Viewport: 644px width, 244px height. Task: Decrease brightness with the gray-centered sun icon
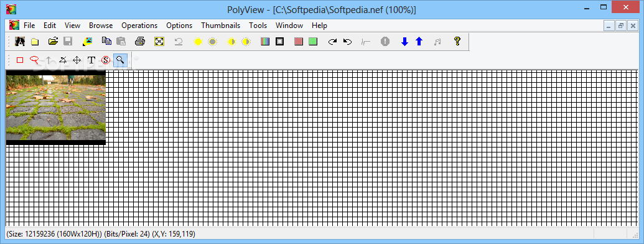[212, 42]
